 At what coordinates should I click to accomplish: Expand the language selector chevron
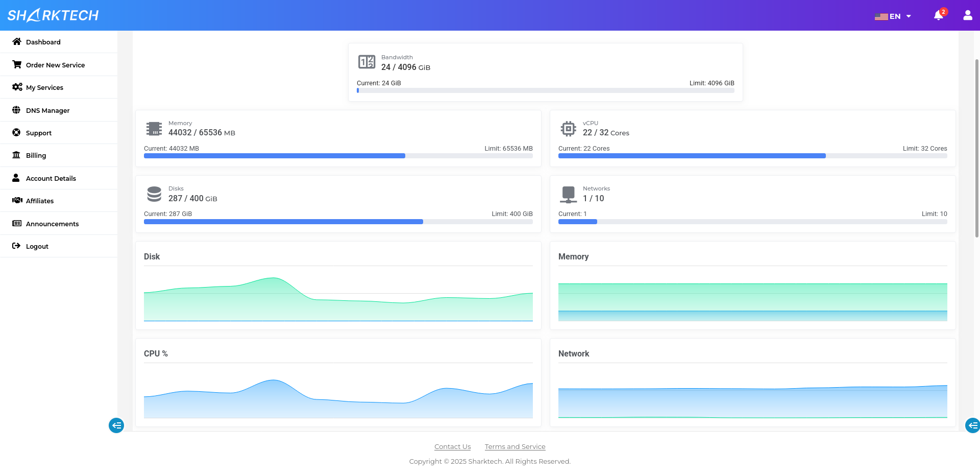coord(909,16)
